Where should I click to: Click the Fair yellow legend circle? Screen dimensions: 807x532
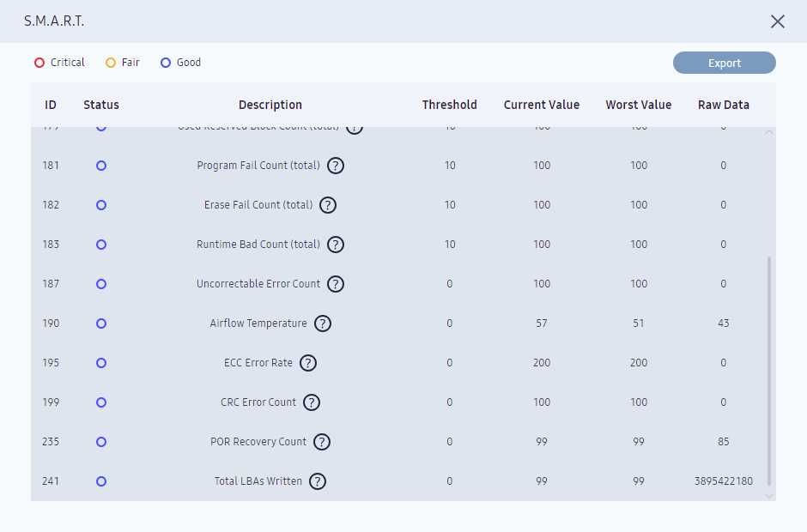(x=111, y=63)
